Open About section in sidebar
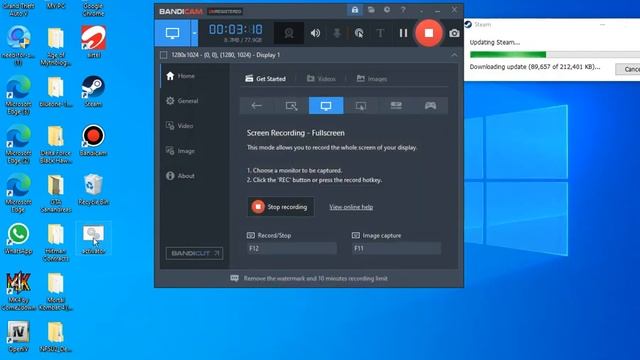 180,176
